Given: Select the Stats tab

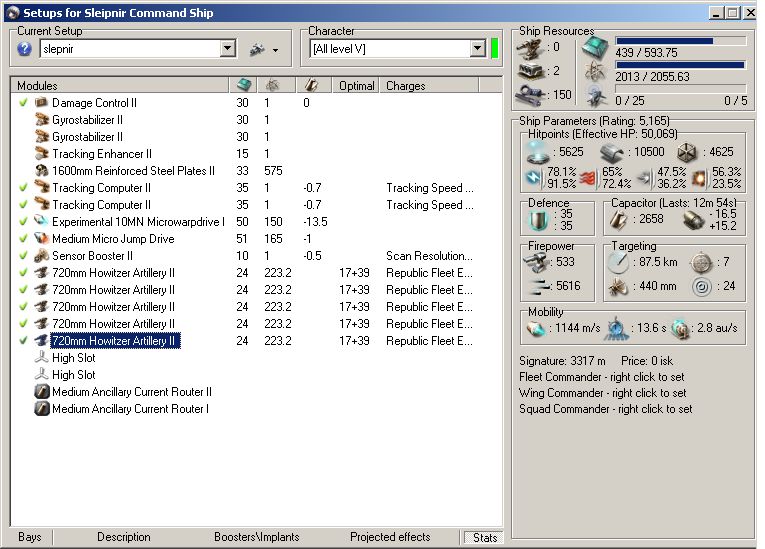Looking at the screenshot, I should tap(484, 537).
